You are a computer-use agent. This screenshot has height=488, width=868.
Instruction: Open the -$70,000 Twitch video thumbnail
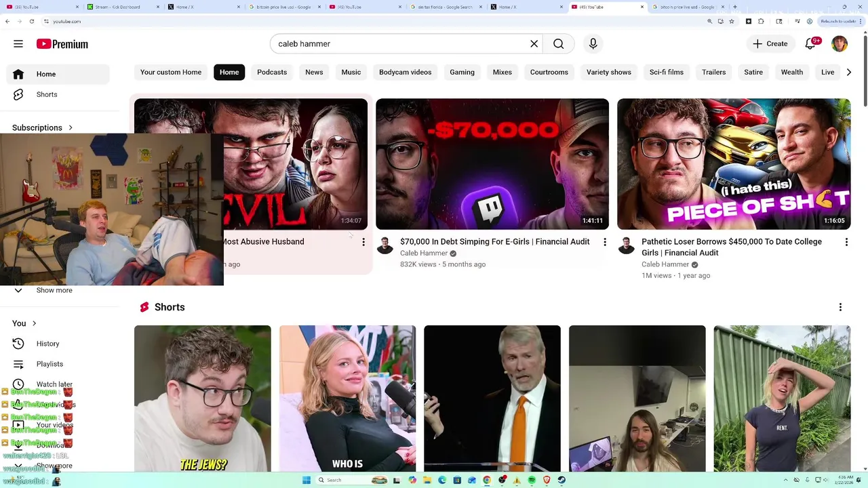(492, 164)
